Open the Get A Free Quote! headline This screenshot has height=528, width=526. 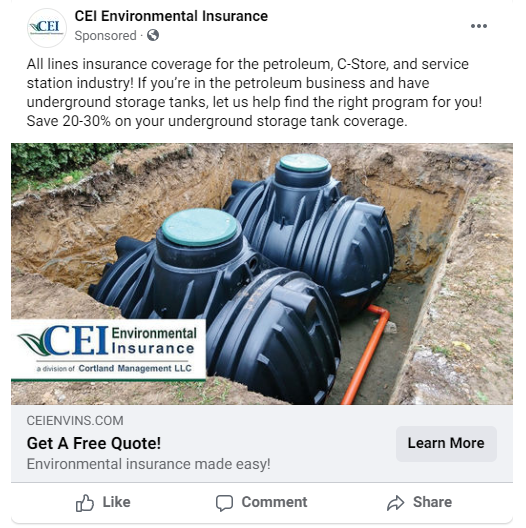pyautogui.click(x=94, y=443)
